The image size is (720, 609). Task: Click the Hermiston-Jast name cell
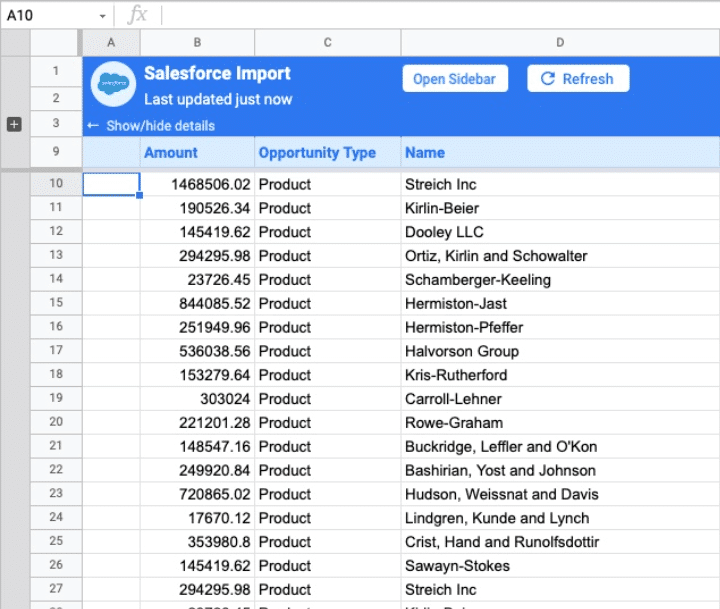(560, 304)
